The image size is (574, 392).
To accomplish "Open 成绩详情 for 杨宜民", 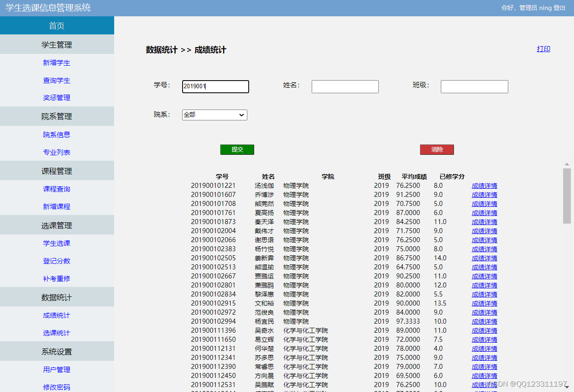I will click(x=484, y=321).
